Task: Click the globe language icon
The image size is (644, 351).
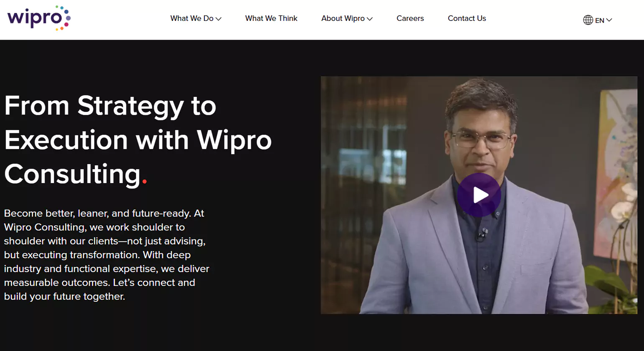Action: (588, 20)
